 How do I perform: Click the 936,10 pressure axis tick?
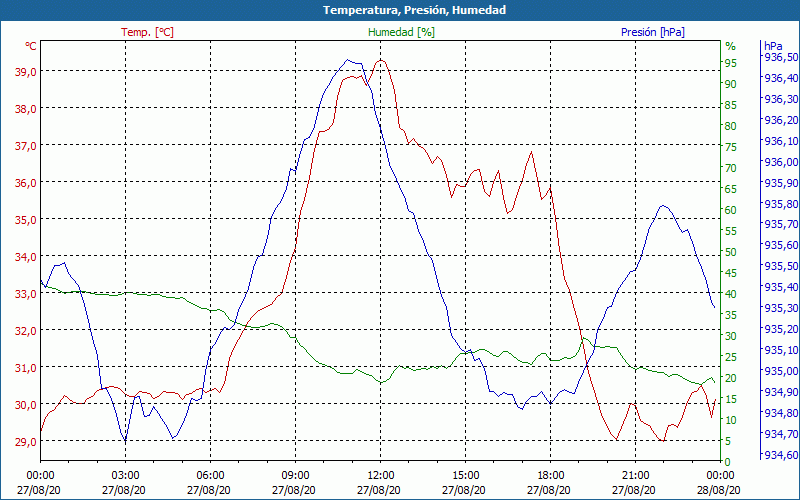pos(781,140)
